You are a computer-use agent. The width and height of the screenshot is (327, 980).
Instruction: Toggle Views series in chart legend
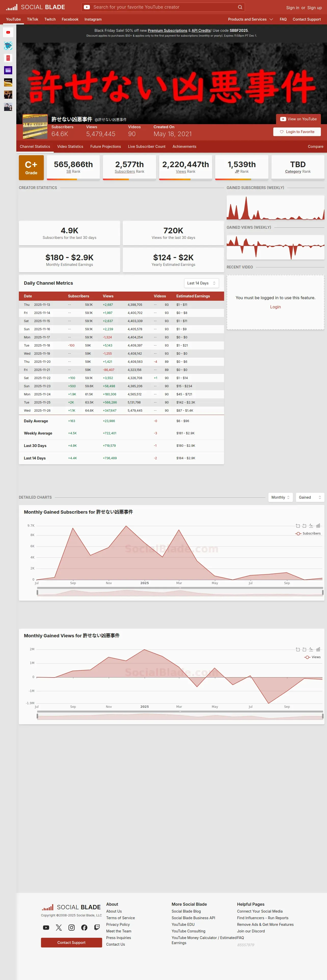312,657
